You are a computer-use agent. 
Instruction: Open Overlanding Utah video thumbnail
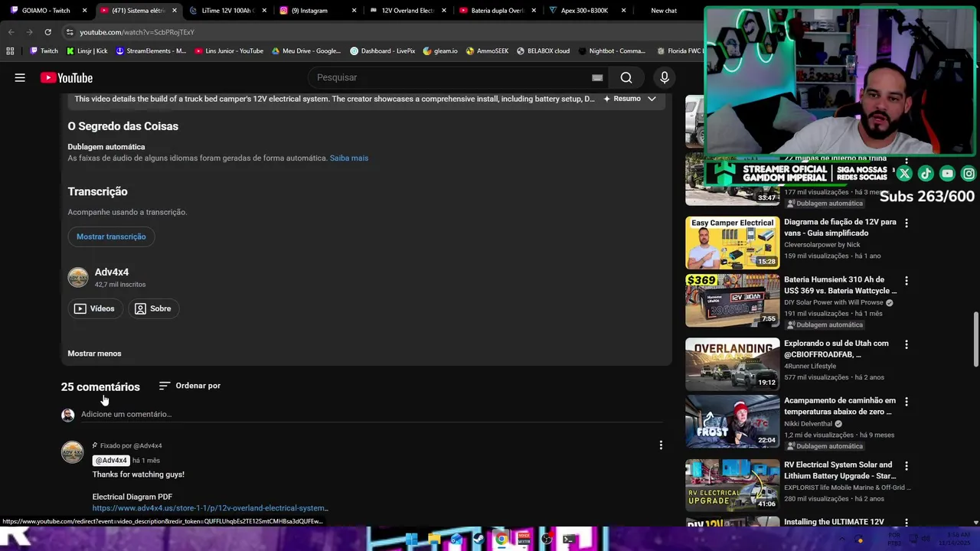732,364
